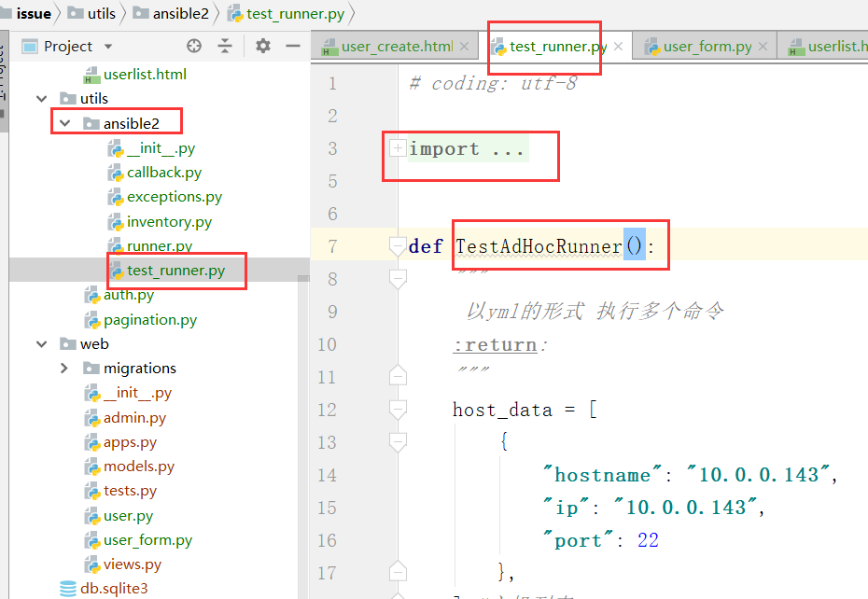This screenshot has height=599, width=868.
Task: Click the host_data variable on line 12
Action: (502, 410)
